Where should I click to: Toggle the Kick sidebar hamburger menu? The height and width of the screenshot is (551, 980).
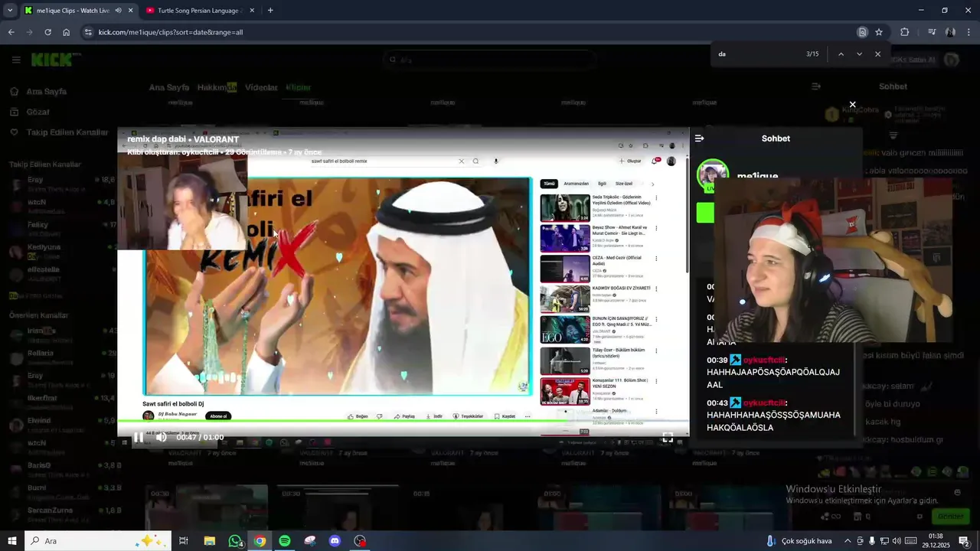click(x=16, y=60)
